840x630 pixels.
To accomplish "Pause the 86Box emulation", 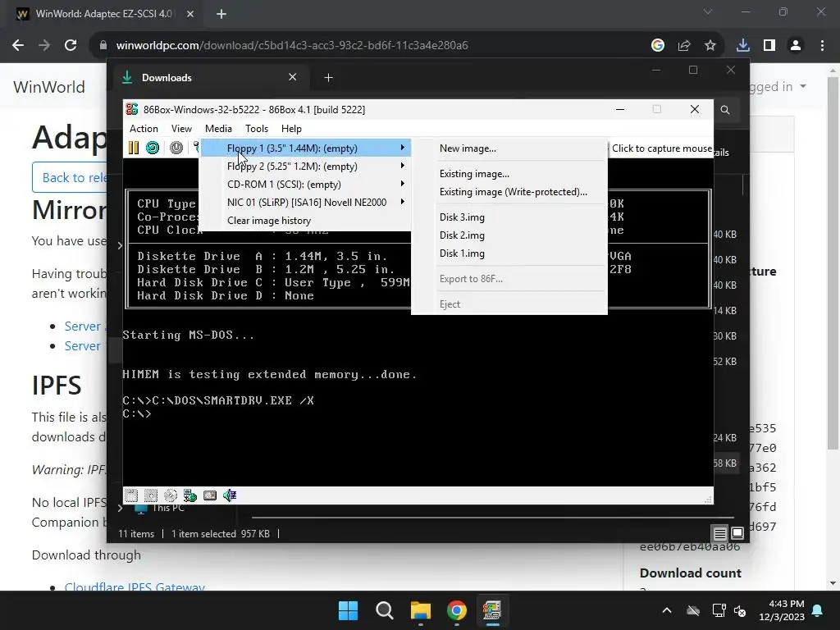I will 134,148.
